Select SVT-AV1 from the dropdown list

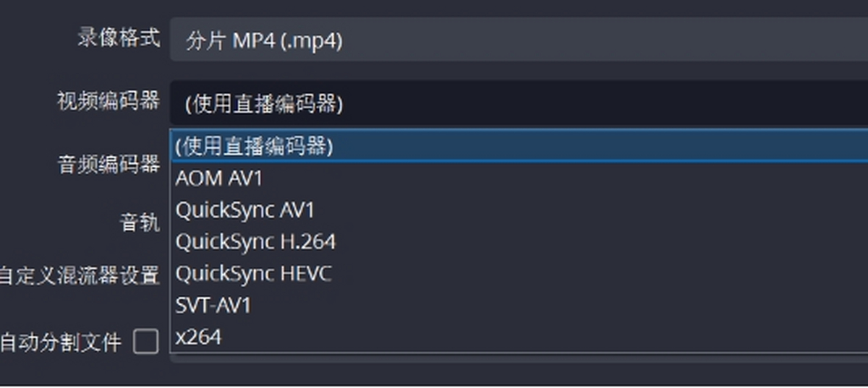519,305
